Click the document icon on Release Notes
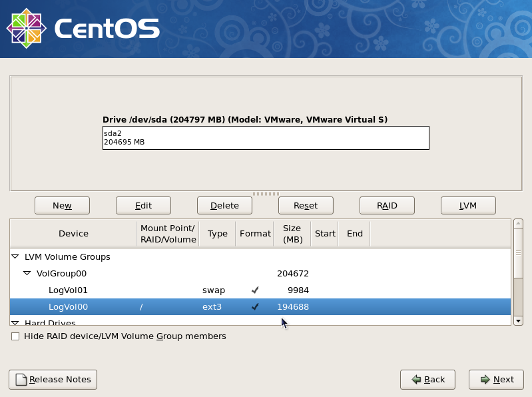Viewport: 532px width, 397px height. [21, 380]
